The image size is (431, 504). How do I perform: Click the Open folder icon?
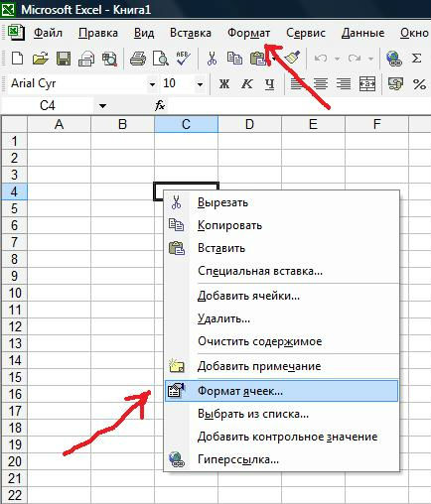[x=41, y=59]
